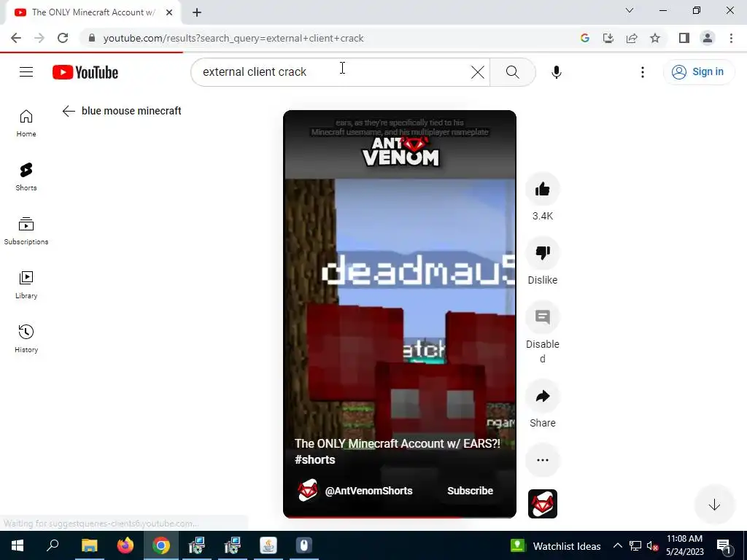The width and height of the screenshot is (747, 560).
Task: Show hidden system tray icons
Action: [x=617, y=545]
